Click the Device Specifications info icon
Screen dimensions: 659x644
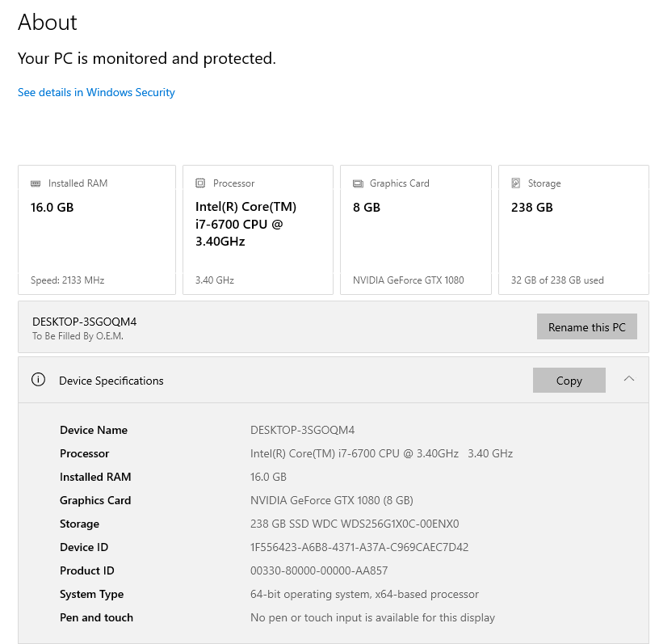38,380
